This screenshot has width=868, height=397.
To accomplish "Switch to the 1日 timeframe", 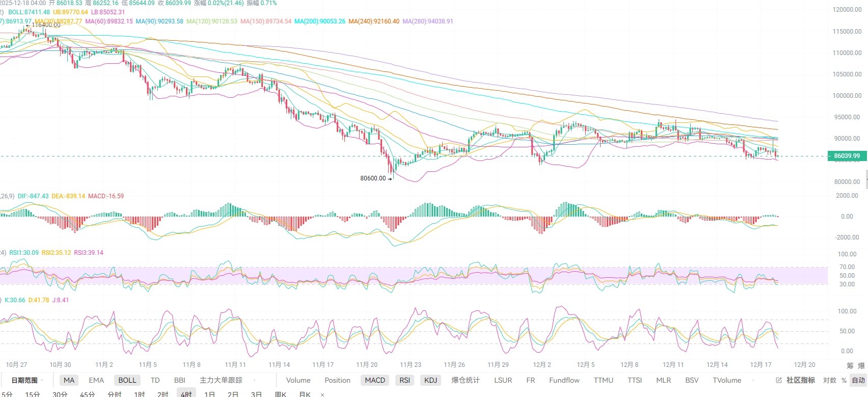I will coord(209,394).
